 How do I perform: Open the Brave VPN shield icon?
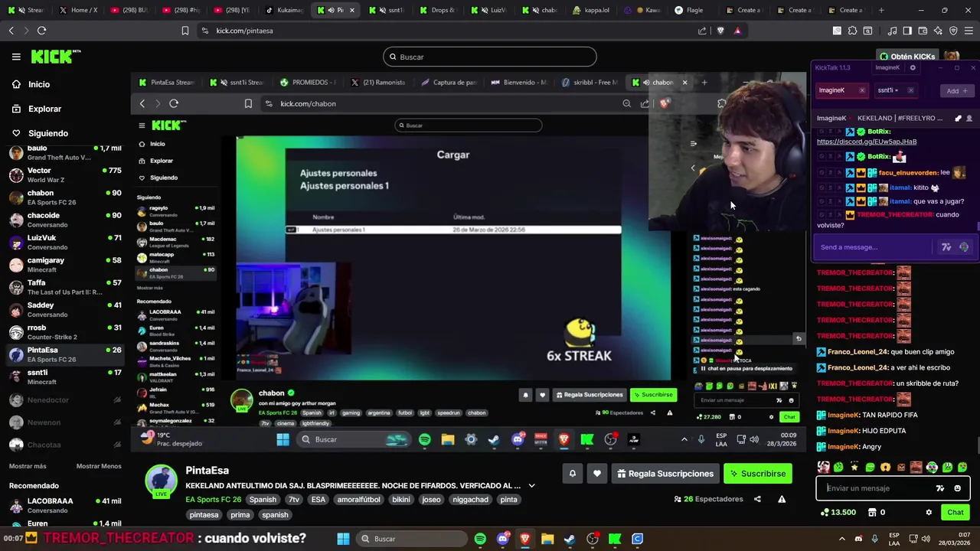[953, 31]
